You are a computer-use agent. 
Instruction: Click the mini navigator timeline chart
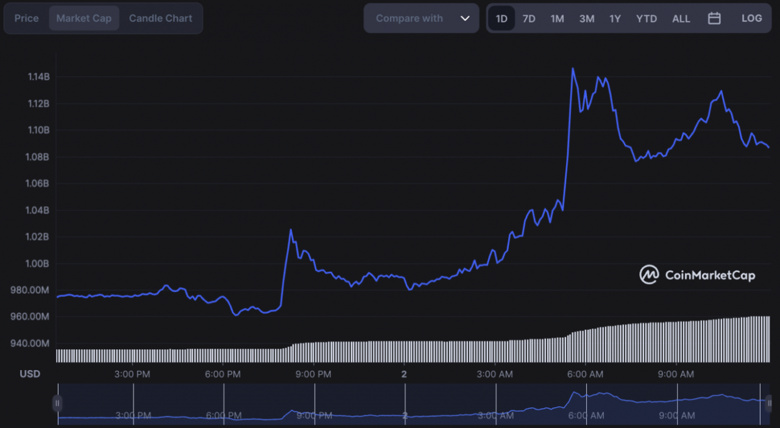point(412,403)
